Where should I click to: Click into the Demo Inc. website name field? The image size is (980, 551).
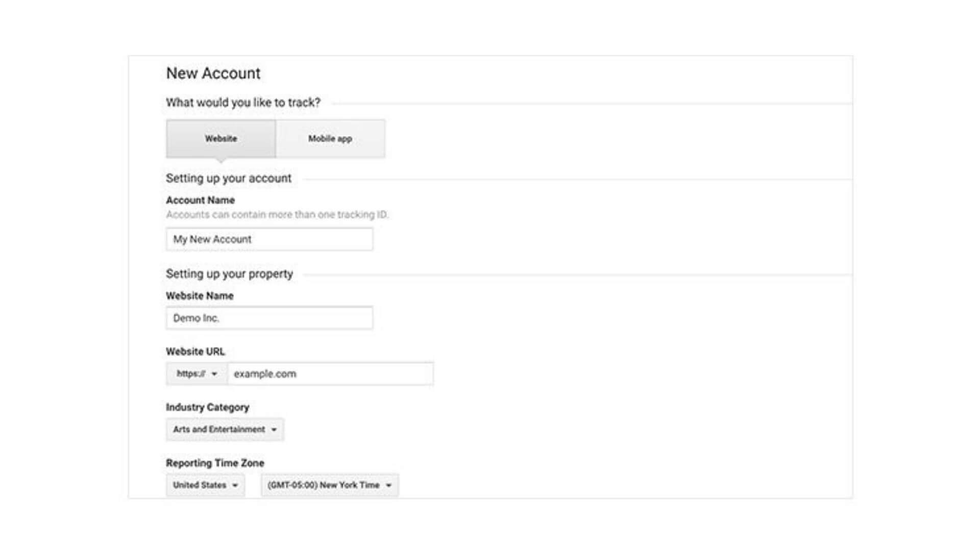pyautogui.click(x=269, y=318)
